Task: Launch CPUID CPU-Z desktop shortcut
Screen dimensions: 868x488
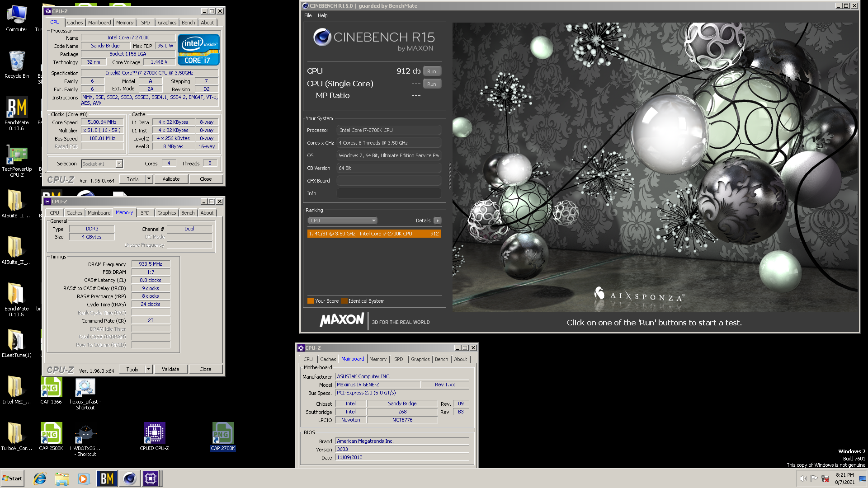Action: (154, 436)
